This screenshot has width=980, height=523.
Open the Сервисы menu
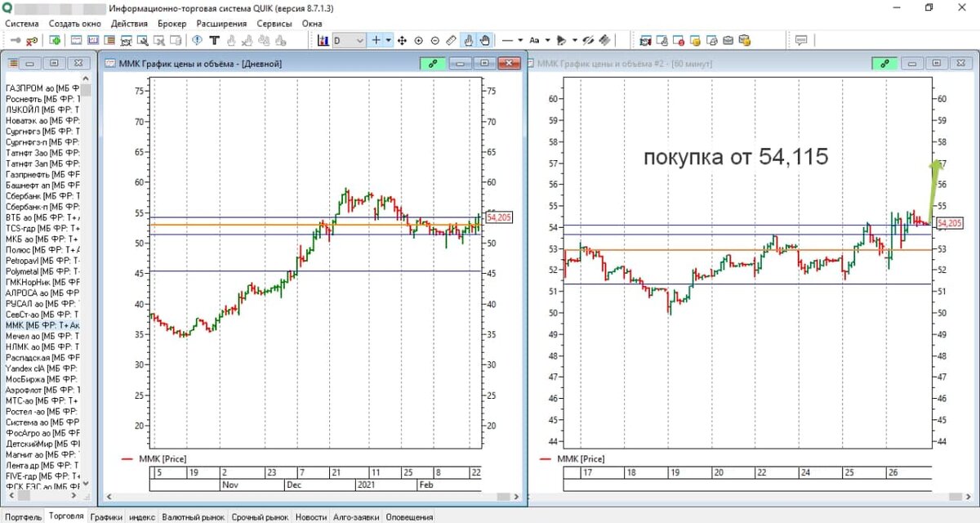(x=274, y=24)
